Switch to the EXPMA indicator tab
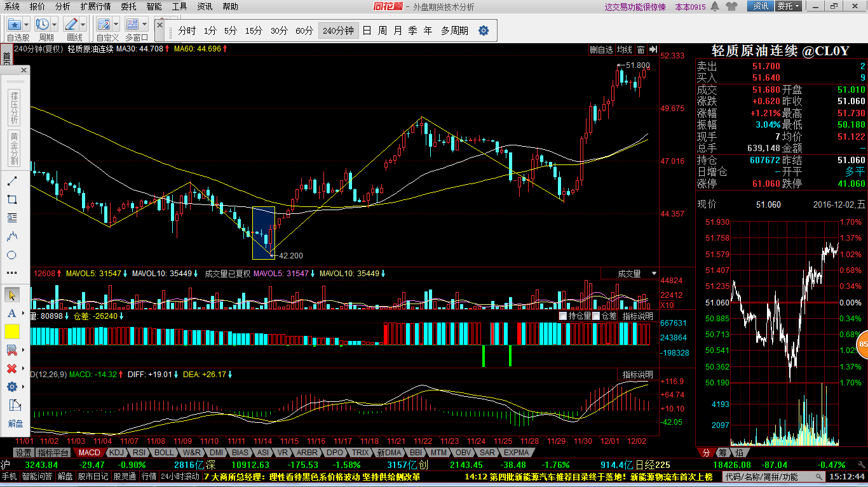868x487 pixels. pos(516,453)
